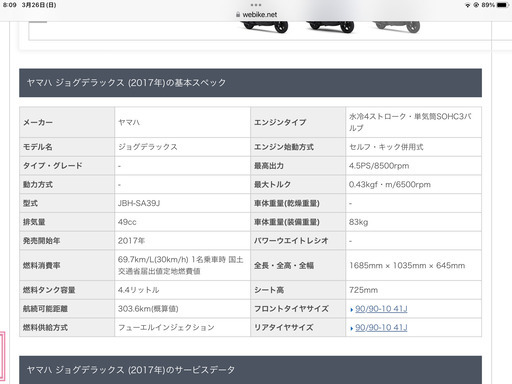Select the タイプ・グレード label cell
This screenshot has width=512, height=384.
67,166
